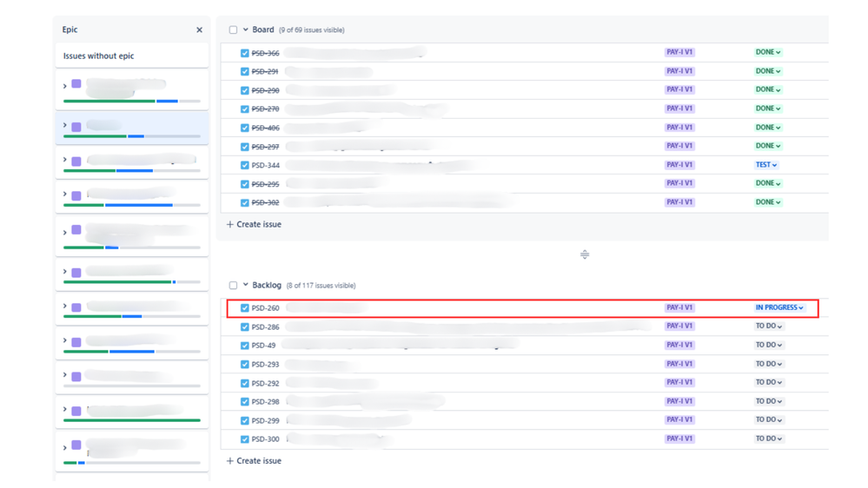The image size is (868, 488).
Task: Open the DONE status dropdown for PSD-295
Action: click(x=768, y=182)
